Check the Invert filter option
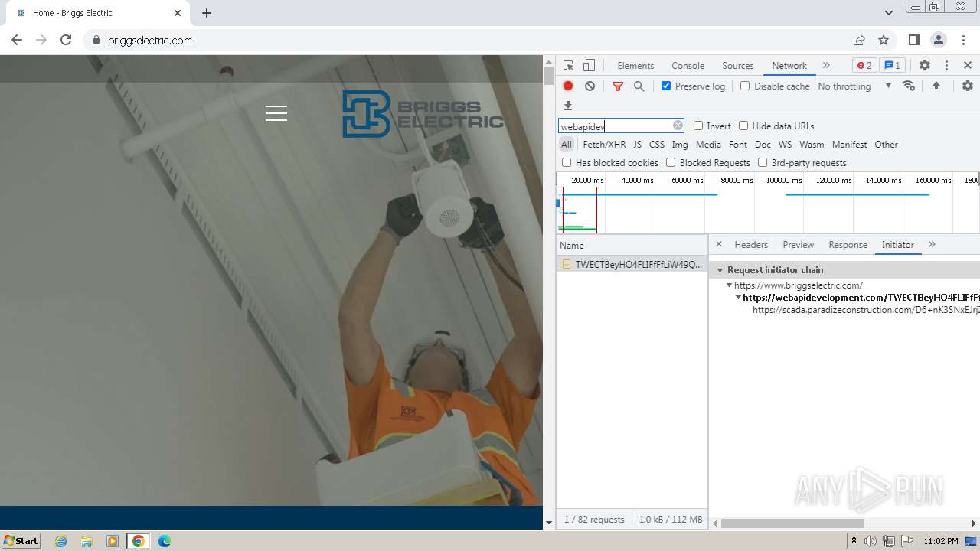Viewport: 980px width, 551px height. click(698, 126)
